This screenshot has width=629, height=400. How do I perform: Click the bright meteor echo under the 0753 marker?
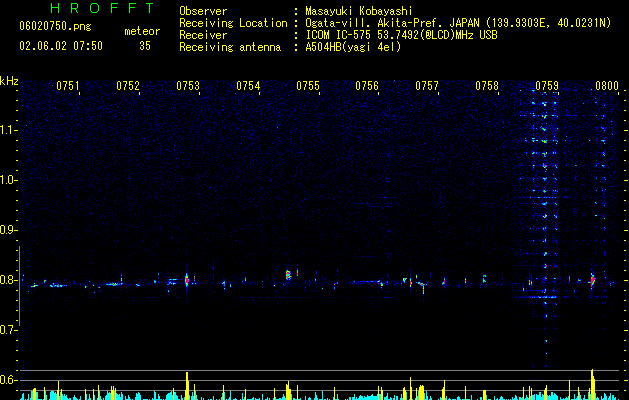coord(187,280)
